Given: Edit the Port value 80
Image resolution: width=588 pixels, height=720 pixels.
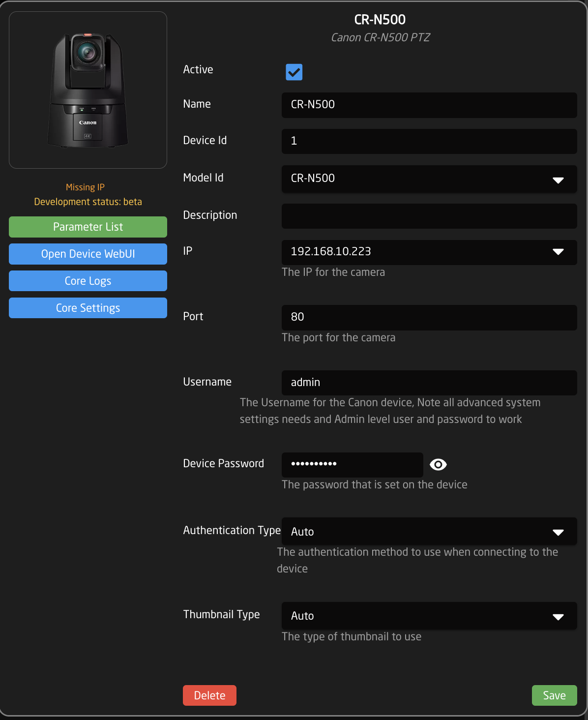Looking at the screenshot, I should 429,317.
